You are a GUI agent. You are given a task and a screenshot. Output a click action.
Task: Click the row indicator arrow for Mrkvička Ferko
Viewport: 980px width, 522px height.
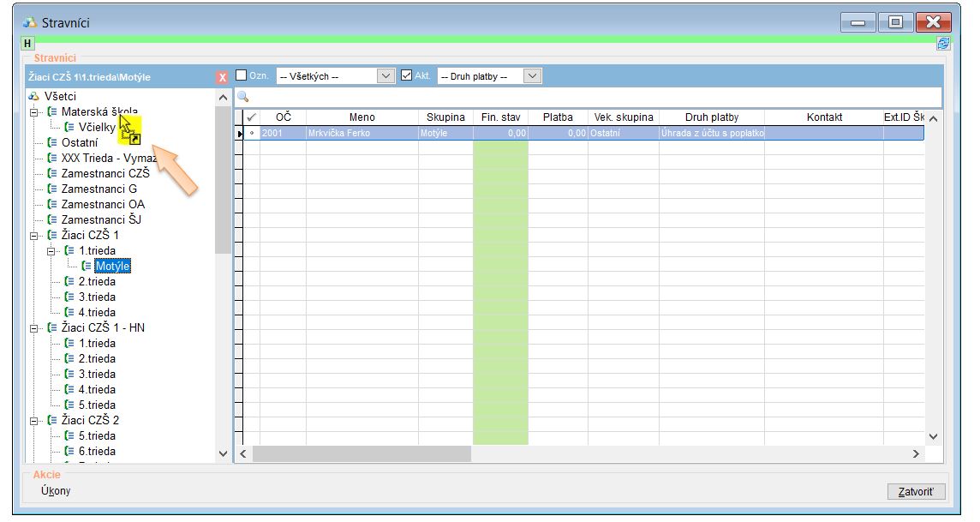[240, 134]
